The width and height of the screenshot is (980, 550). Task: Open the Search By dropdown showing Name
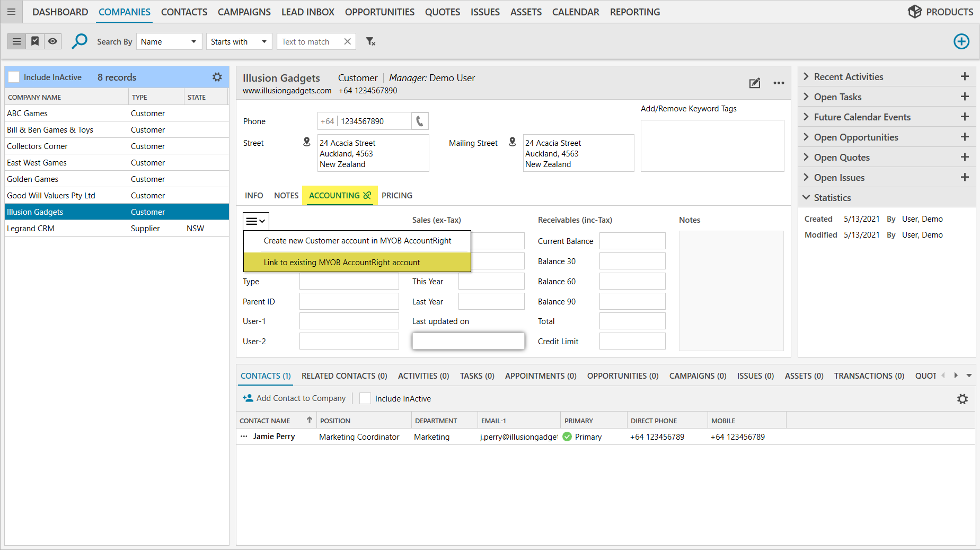click(169, 41)
